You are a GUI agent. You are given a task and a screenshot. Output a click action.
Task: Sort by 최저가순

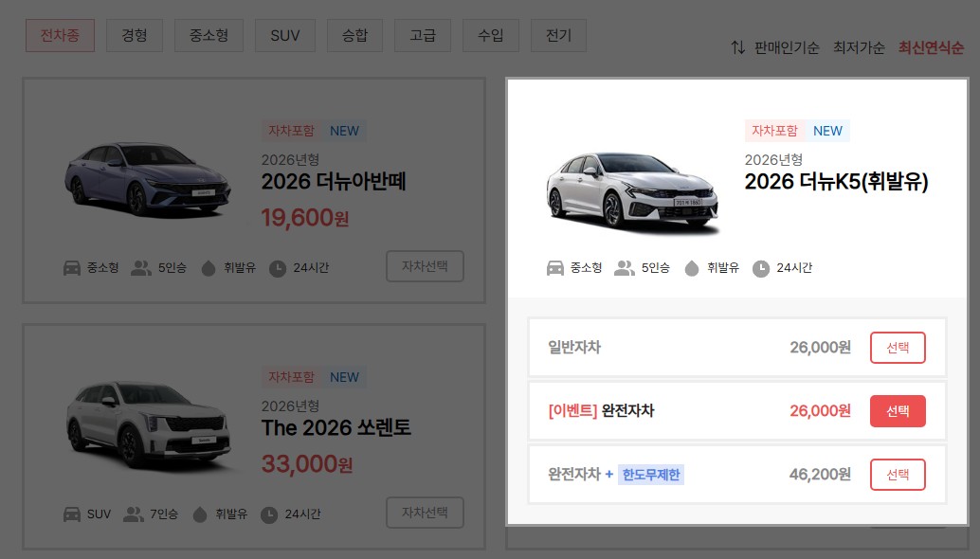(859, 47)
